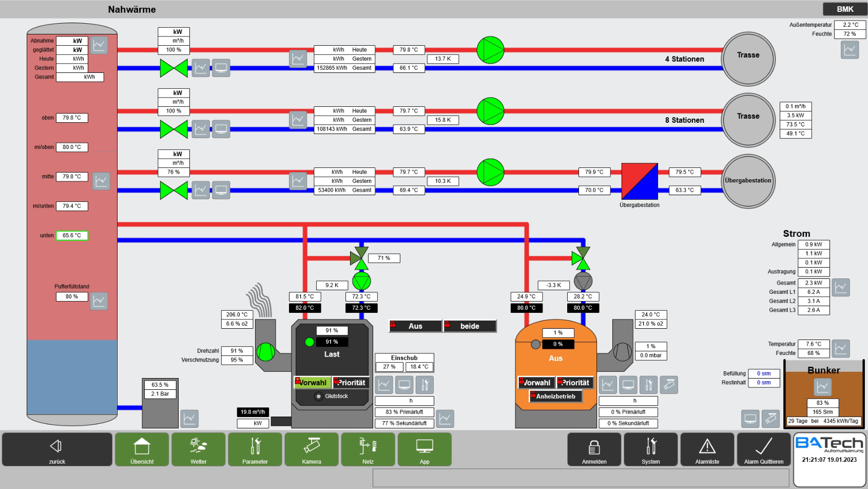Open trend chart for Abnahme power
This screenshot has height=489, width=868.
point(99,45)
